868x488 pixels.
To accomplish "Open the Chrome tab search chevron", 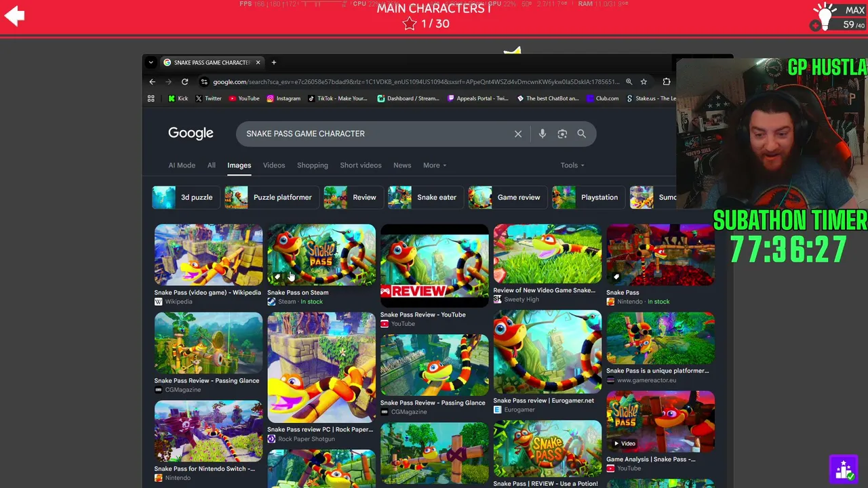I will point(151,62).
